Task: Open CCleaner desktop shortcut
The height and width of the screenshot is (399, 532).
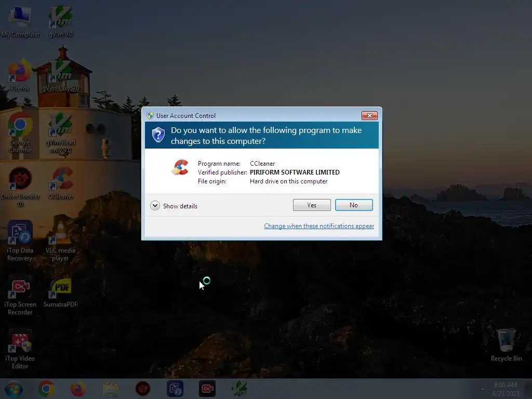Action: [60, 183]
